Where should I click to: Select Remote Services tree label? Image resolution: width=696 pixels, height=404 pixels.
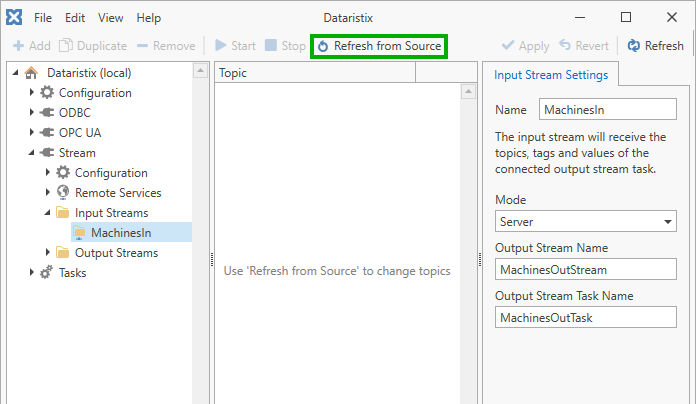(118, 193)
